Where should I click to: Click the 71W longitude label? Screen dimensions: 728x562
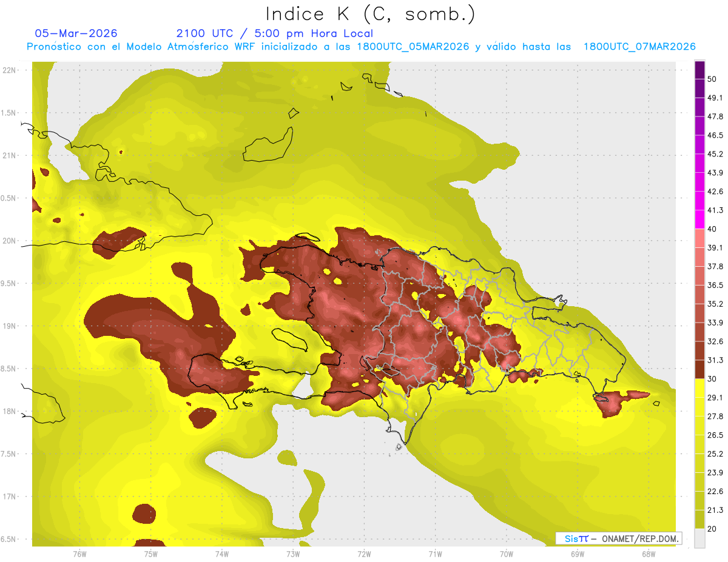point(435,554)
